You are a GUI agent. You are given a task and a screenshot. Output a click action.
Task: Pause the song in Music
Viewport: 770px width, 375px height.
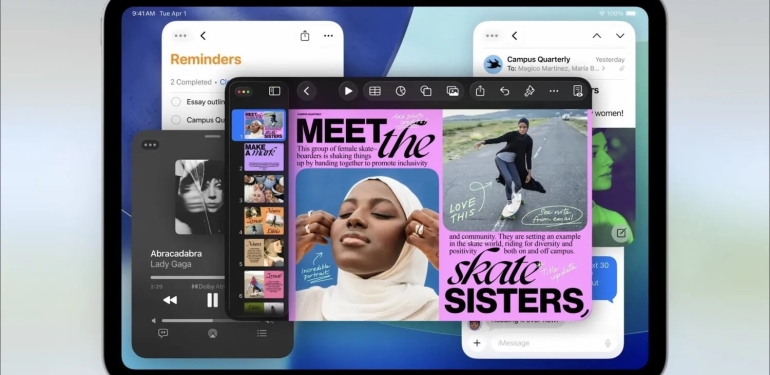(213, 300)
